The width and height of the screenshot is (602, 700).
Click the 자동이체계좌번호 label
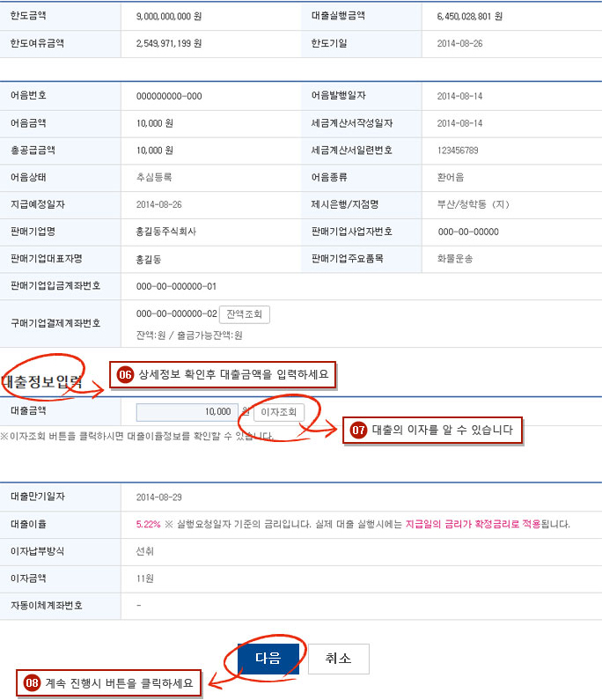coord(47,606)
